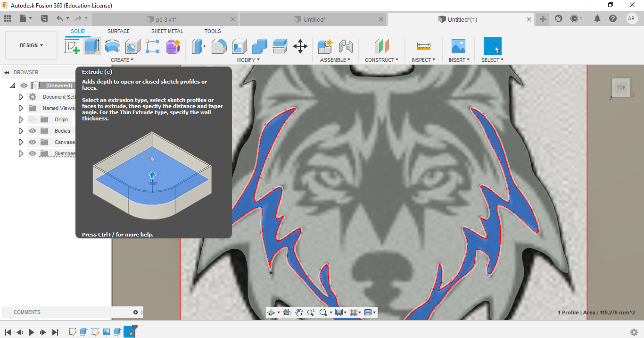Activate the Zoom tool
This screenshot has width=644, height=338.
point(311,313)
